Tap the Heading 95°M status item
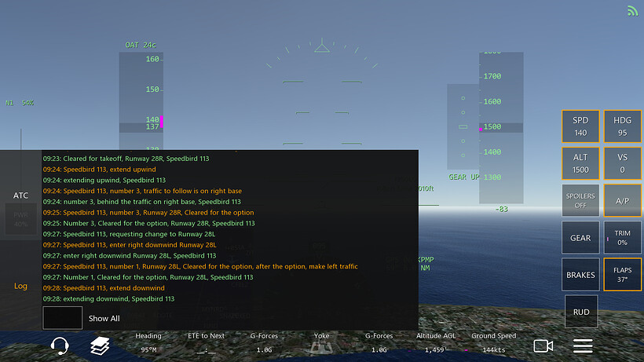The height and width of the screenshot is (362, 644). [x=148, y=342]
